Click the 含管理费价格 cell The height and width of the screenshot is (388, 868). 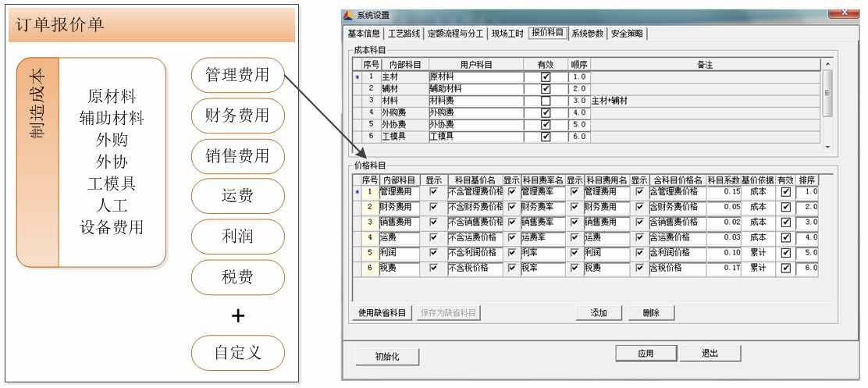(x=678, y=191)
